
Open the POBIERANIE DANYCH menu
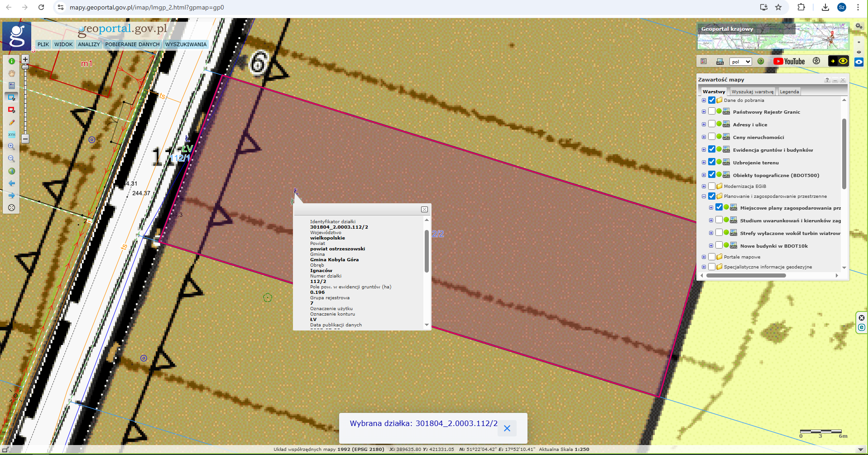point(132,44)
